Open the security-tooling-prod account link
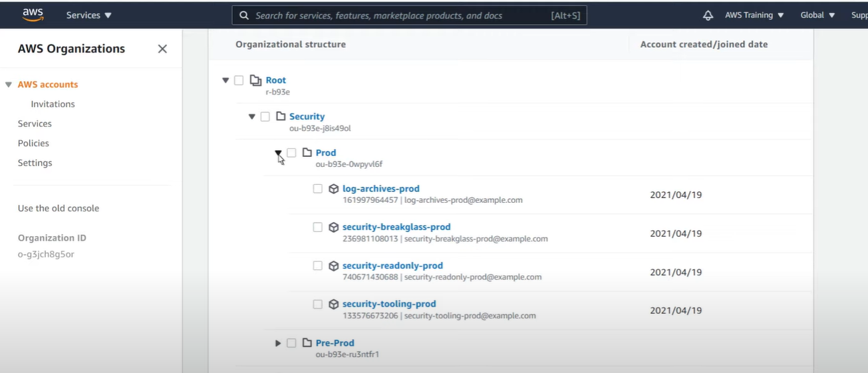Viewport: 868px width, 373px height. coord(389,305)
